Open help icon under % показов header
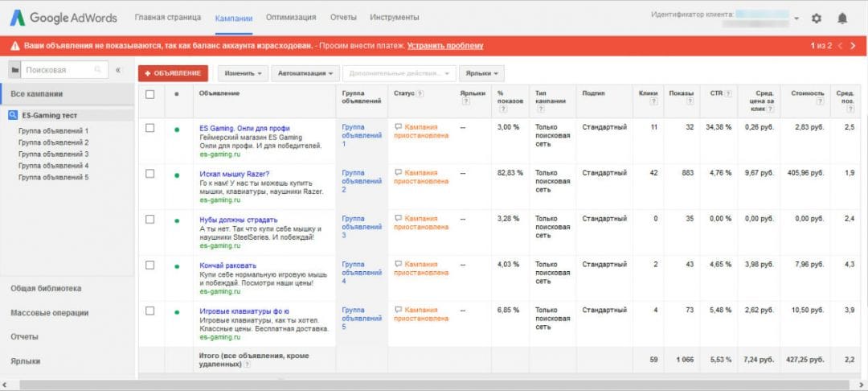The image size is (868, 391). click(x=502, y=109)
